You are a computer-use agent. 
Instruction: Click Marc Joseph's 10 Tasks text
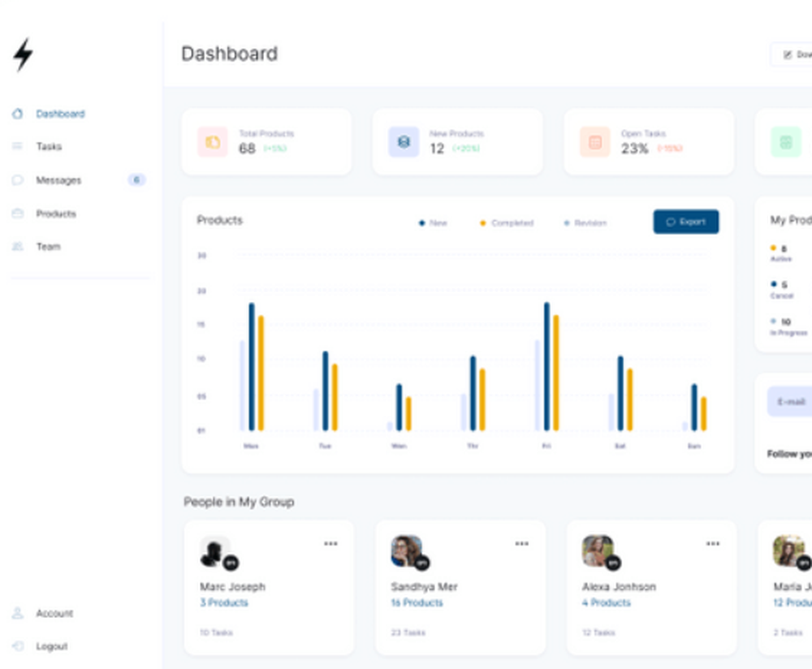217,632
